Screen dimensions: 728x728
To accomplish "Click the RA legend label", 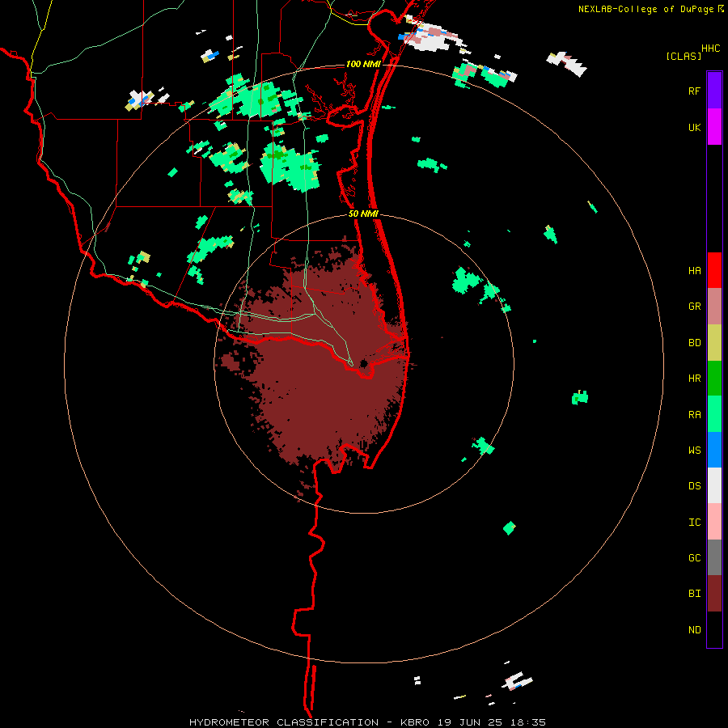I will coord(694,415).
